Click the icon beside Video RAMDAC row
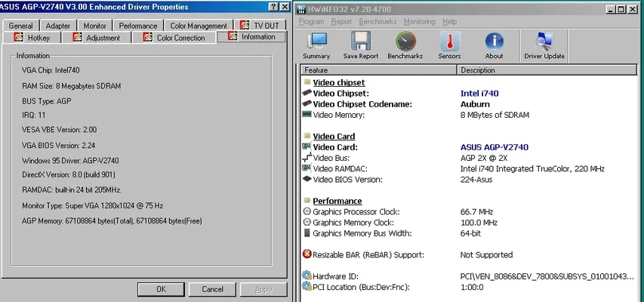 pyautogui.click(x=307, y=168)
